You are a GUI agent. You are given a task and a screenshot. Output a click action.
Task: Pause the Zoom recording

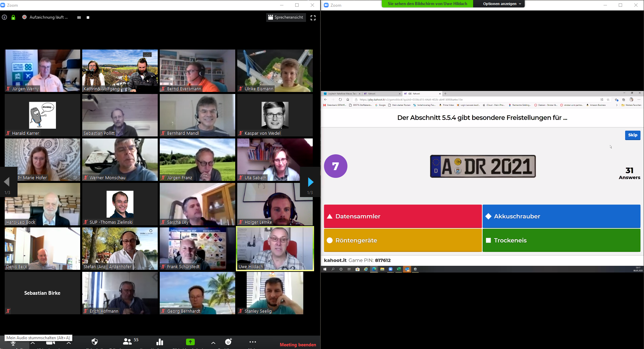pyautogui.click(x=79, y=18)
